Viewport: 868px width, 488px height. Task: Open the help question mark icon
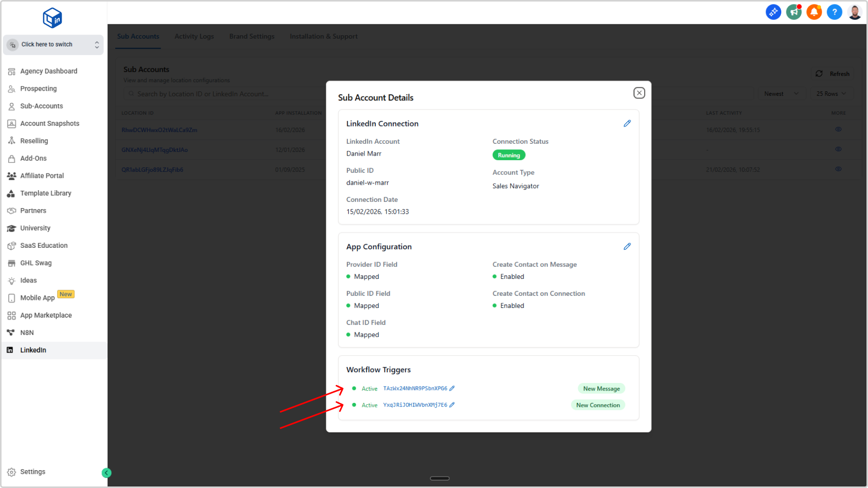(x=834, y=12)
